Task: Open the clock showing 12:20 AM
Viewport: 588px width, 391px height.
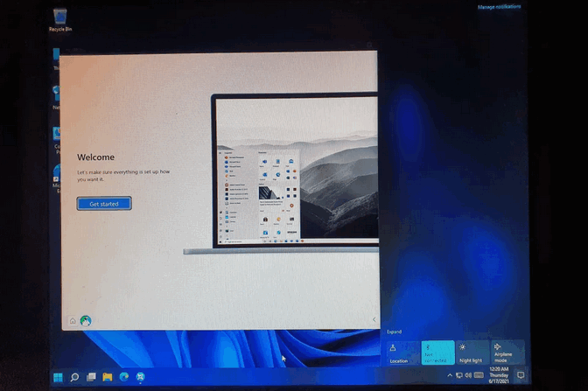Action: click(499, 375)
